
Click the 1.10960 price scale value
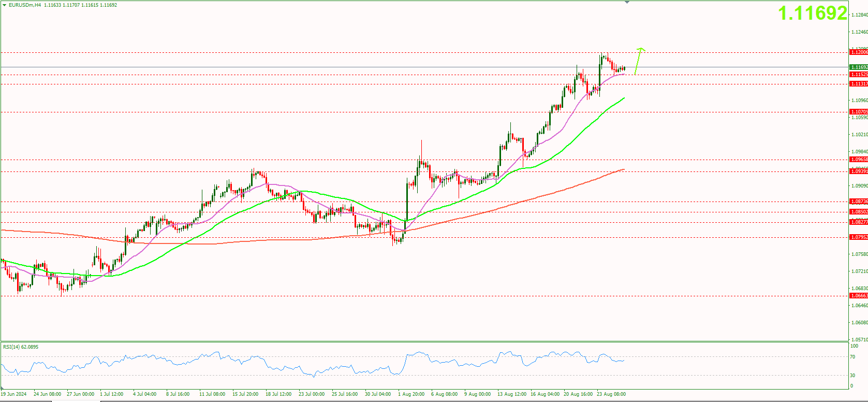[860, 101]
